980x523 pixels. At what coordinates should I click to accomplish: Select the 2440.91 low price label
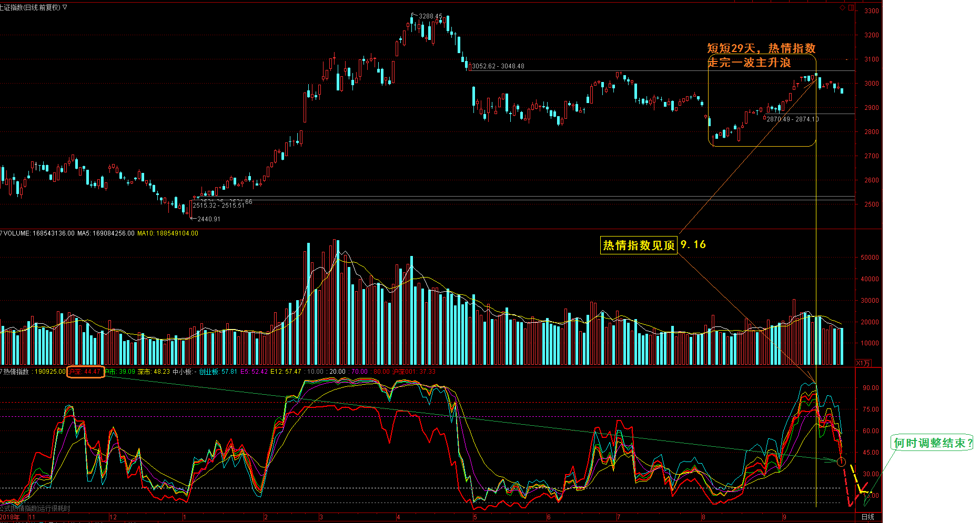pyautogui.click(x=209, y=219)
